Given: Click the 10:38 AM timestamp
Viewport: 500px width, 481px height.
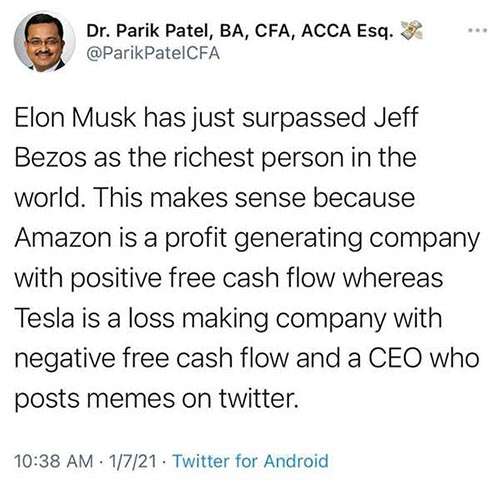Looking at the screenshot, I should 54,461.
